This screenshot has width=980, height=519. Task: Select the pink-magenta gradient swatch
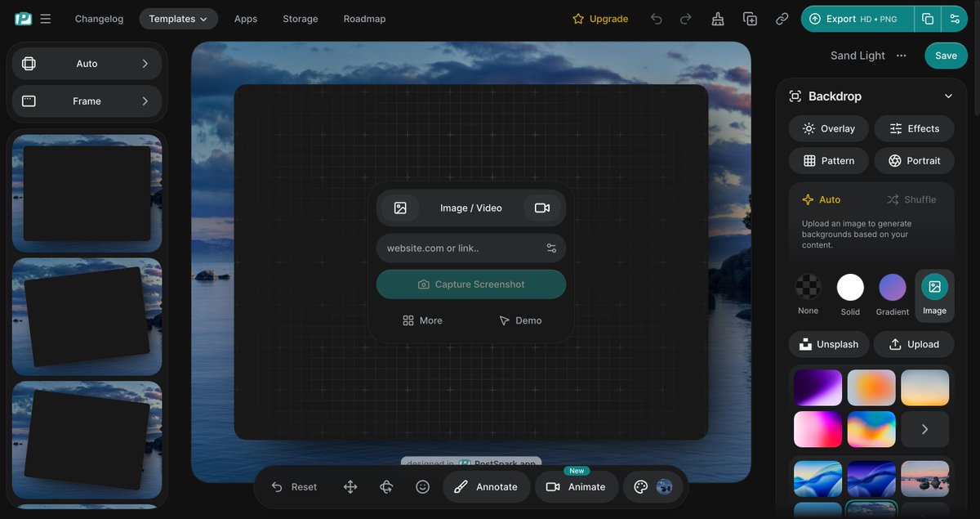coord(818,429)
